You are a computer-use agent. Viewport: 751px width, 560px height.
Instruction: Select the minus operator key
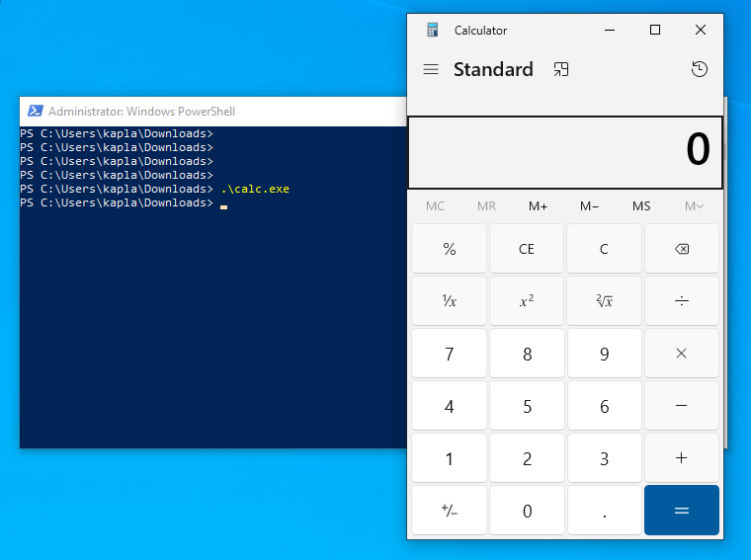click(x=682, y=406)
